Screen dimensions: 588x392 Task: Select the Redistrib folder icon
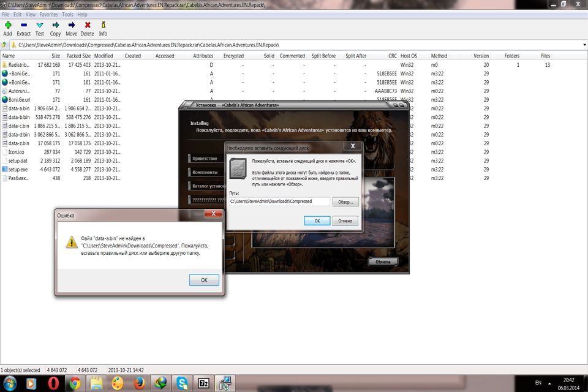click(x=4, y=65)
